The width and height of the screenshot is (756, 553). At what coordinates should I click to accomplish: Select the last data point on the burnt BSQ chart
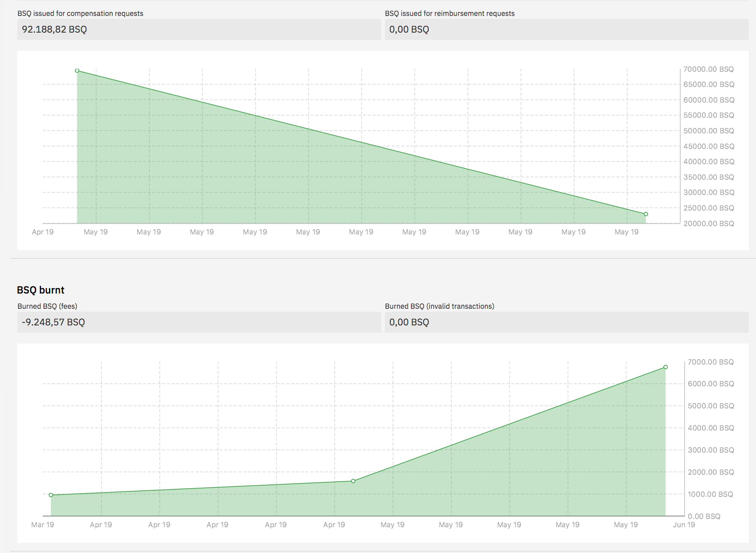point(666,367)
